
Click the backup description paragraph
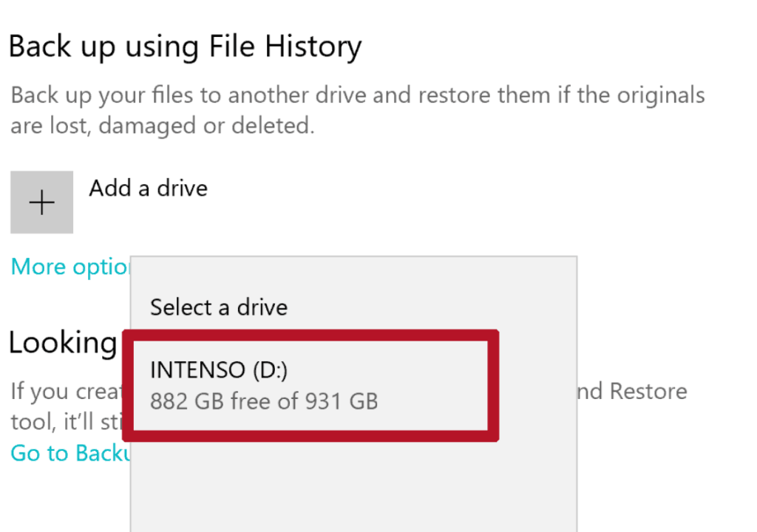pyautogui.click(x=357, y=96)
